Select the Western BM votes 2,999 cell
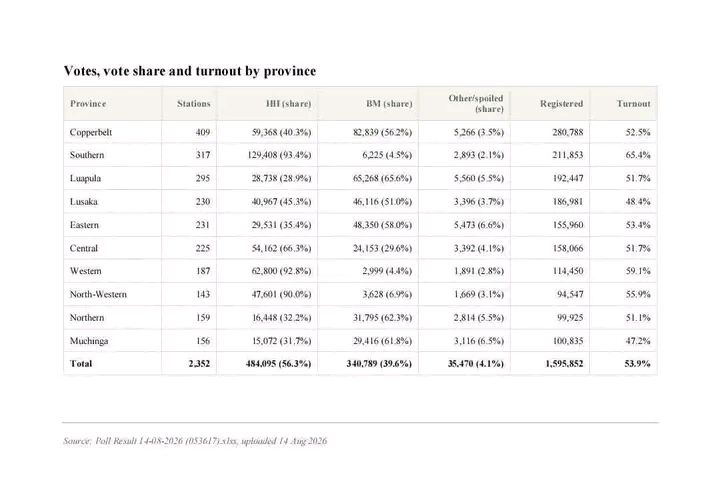The image size is (720, 500). (387, 271)
